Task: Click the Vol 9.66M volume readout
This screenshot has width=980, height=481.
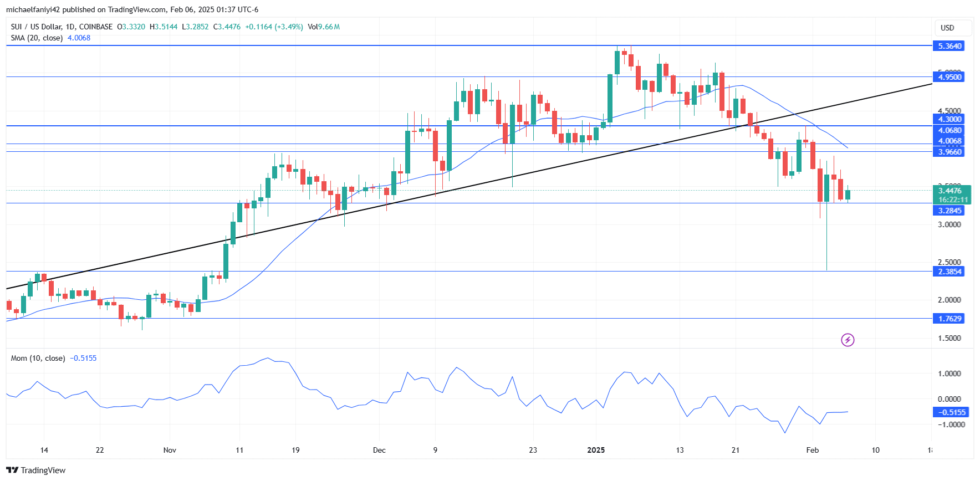Action: (324, 27)
